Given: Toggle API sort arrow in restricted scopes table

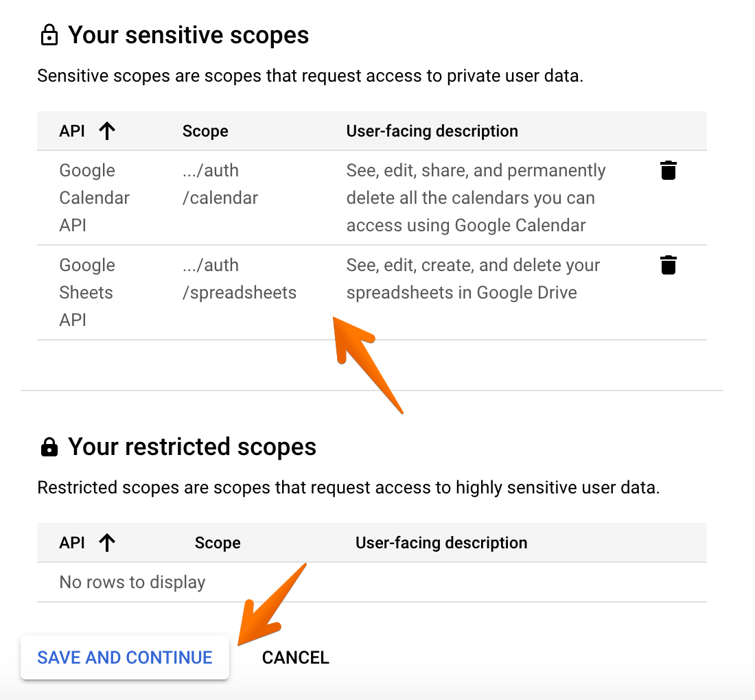Looking at the screenshot, I should 106,543.
